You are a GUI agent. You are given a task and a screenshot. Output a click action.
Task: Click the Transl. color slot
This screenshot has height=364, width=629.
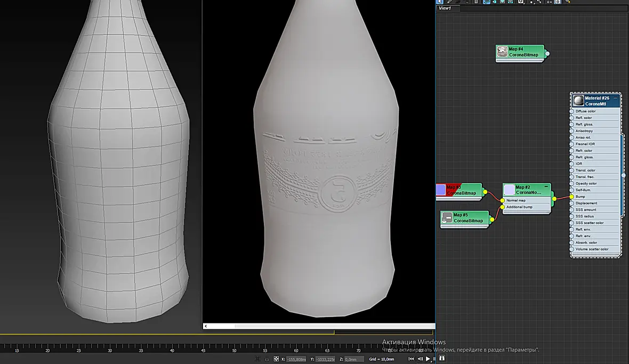pyautogui.click(x=595, y=171)
